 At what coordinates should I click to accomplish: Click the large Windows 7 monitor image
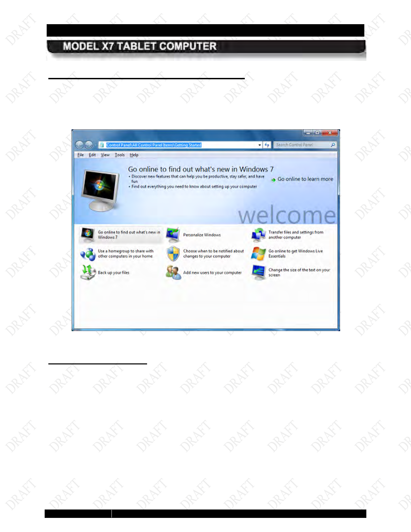point(100,190)
